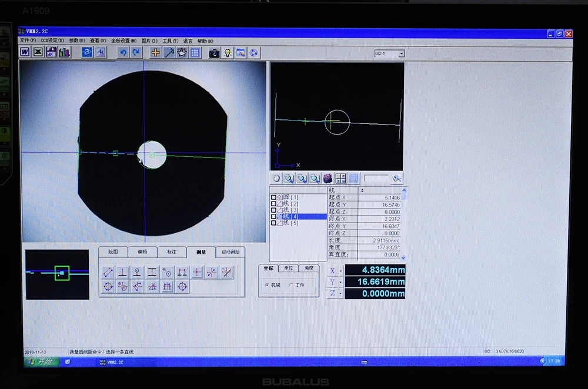
Task: Click the Word export icon in toolbar
Action: pos(25,52)
